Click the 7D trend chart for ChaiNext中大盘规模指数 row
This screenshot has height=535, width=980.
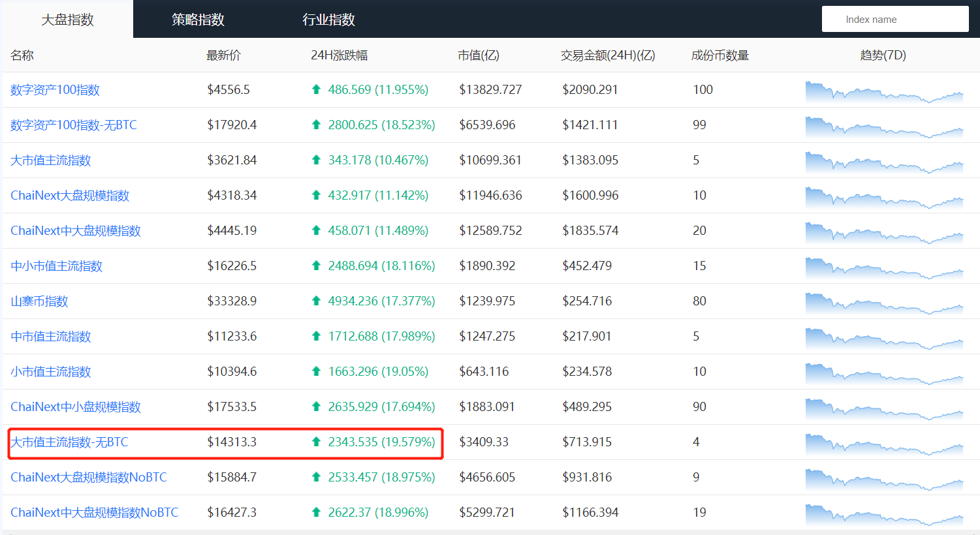(884, 233)
